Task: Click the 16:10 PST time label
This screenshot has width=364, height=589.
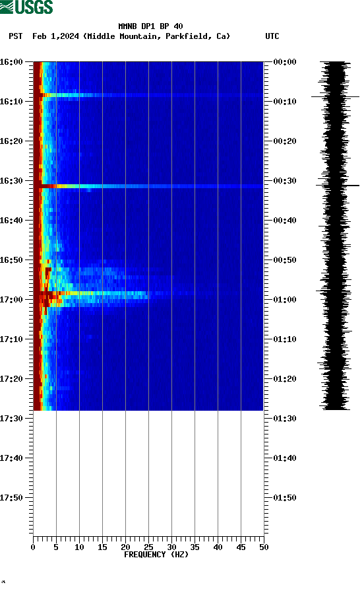Action: point(11,102)
